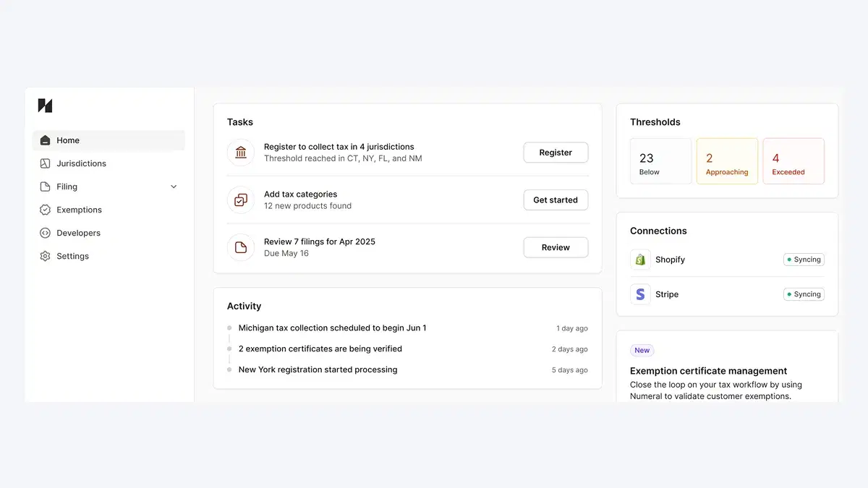Click the 'Connections' panel heading
The height and width of the screenshot is (488, 868).
(658, 231)
